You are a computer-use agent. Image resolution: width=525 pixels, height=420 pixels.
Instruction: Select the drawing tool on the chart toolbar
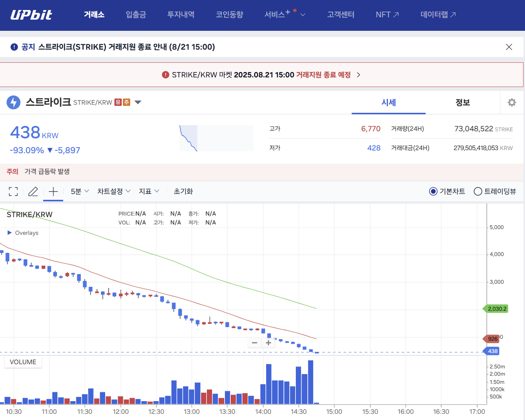click(33, 191)
